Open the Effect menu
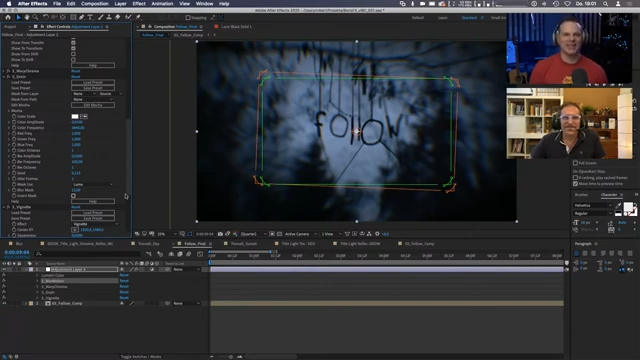 click(x=139, y=4)
